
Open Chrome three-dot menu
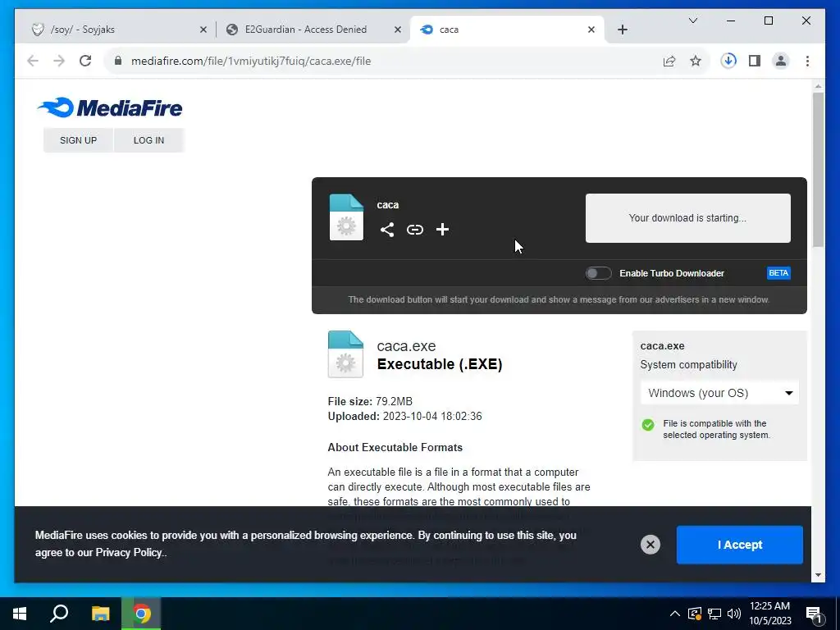click(x=807, y=61)
